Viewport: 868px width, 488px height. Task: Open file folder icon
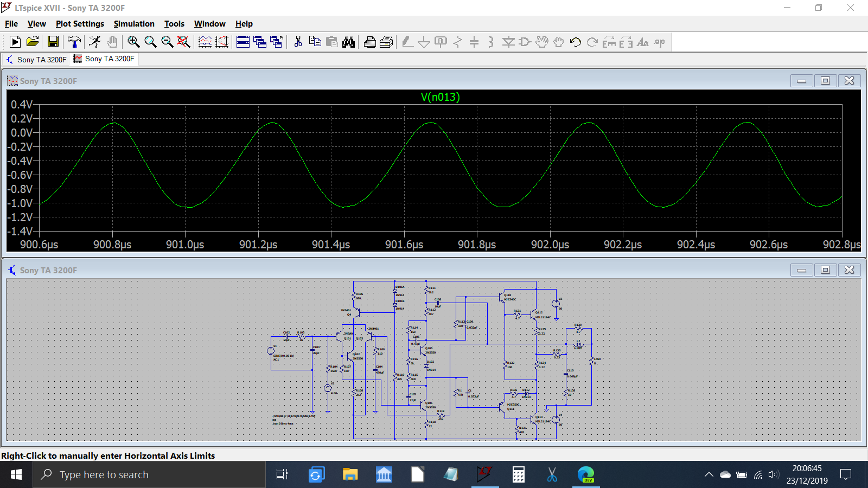(x=33, y=42)
